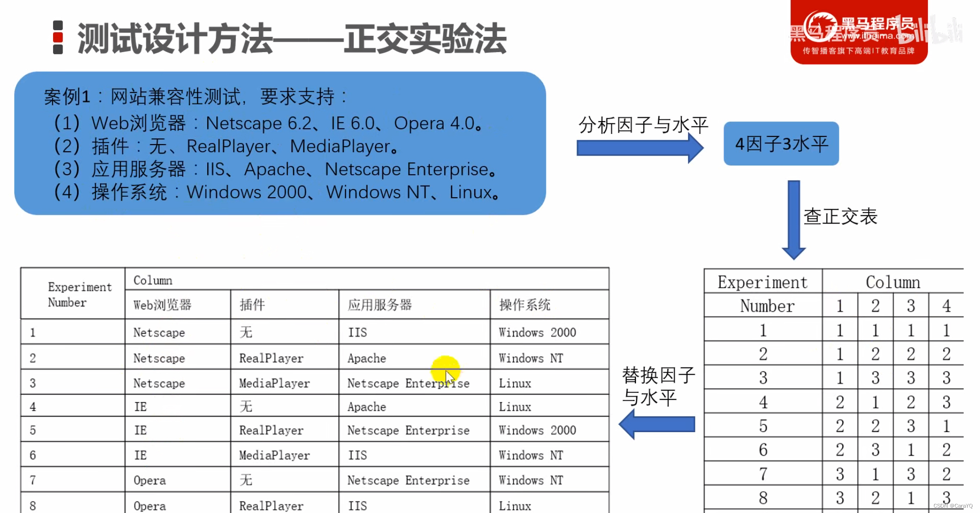
Task: Click column header 2 in the orthogonal table
Action: tap(875, 305)
